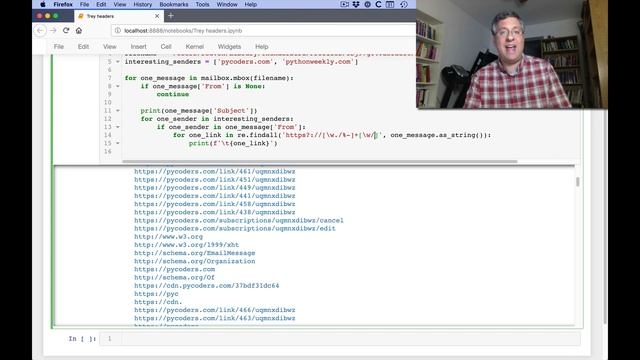Image resolution: width=640 pixels, height=360 pixels.
Task: Collapse code fold arrow on line 13
Action: coord(118,127)
